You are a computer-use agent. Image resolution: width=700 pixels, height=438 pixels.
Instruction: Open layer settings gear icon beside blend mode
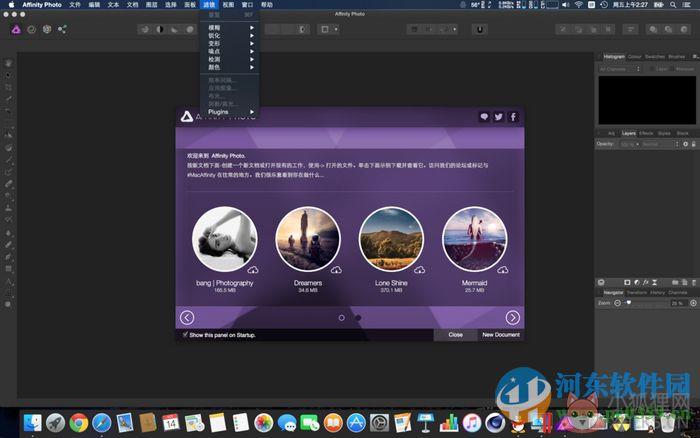pyautogui.click(x=686, y=144)
